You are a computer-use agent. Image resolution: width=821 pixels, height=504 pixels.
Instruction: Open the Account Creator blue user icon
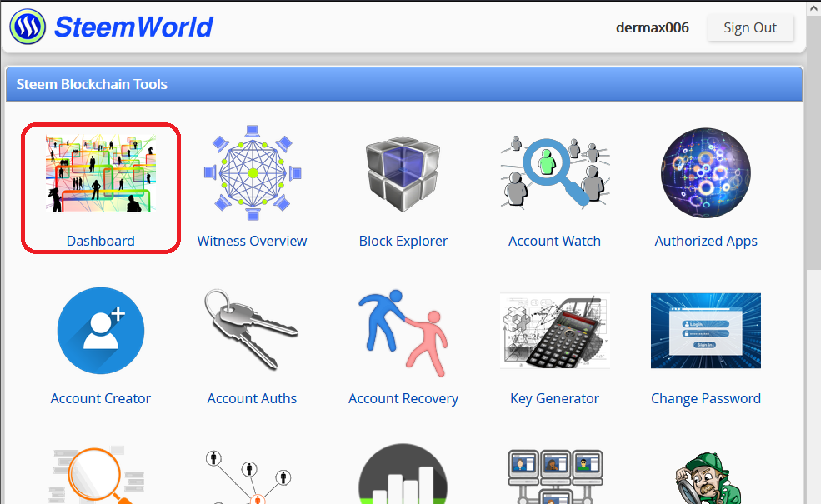[x=101, y=331]
